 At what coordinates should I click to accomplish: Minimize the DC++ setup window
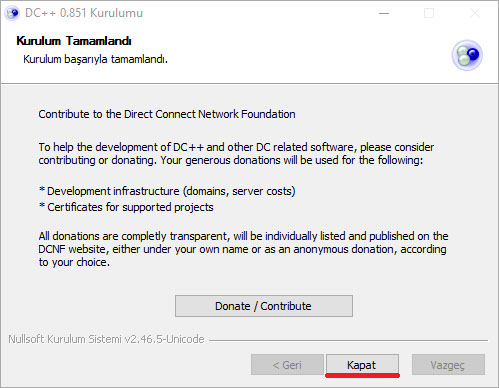(384, 13)
